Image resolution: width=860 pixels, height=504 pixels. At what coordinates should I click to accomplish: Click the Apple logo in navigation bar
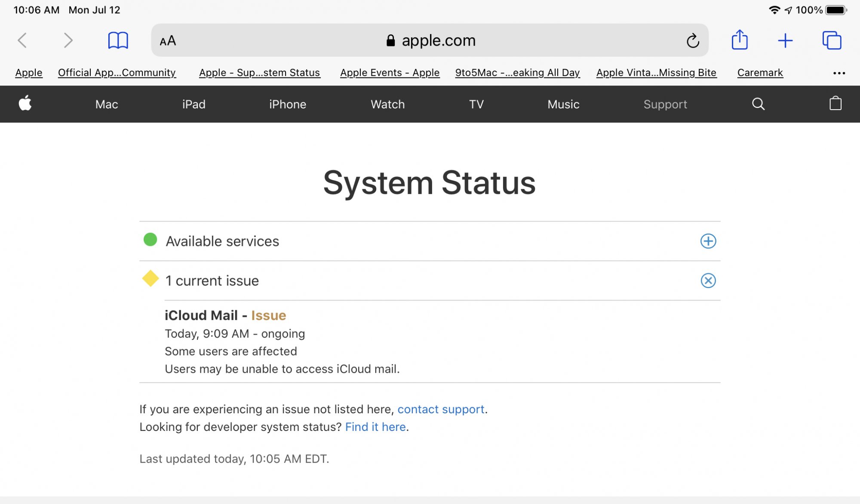point(25,104)
